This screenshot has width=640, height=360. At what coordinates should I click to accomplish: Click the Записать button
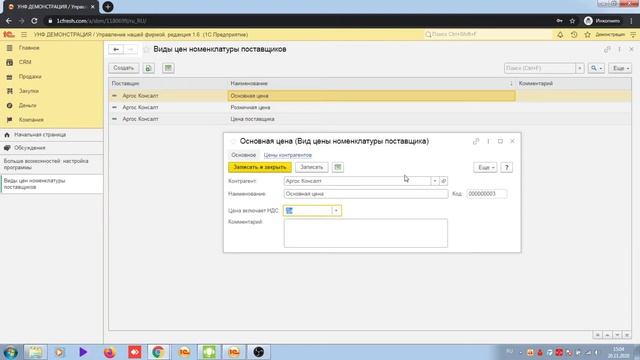coord(311,167)
